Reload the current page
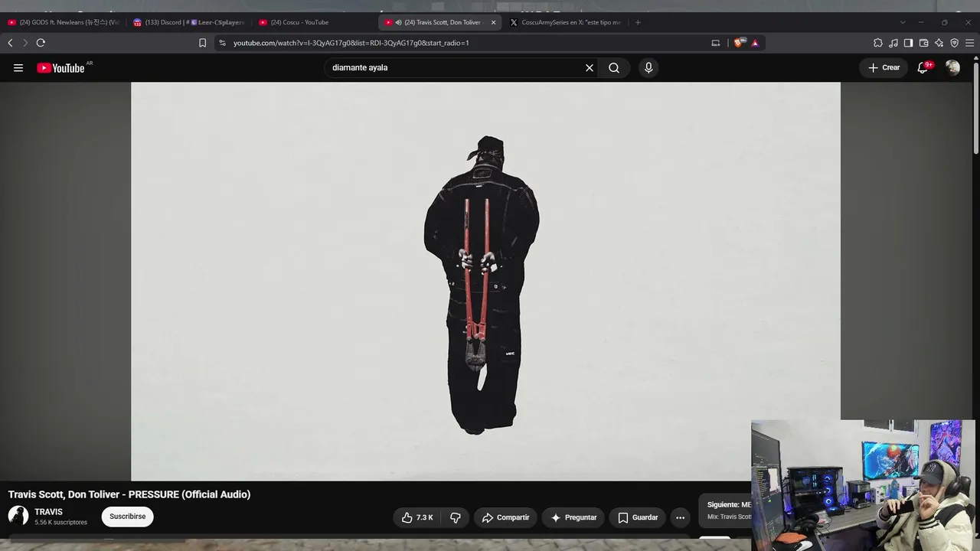The image size is (980, 551). 41,43
